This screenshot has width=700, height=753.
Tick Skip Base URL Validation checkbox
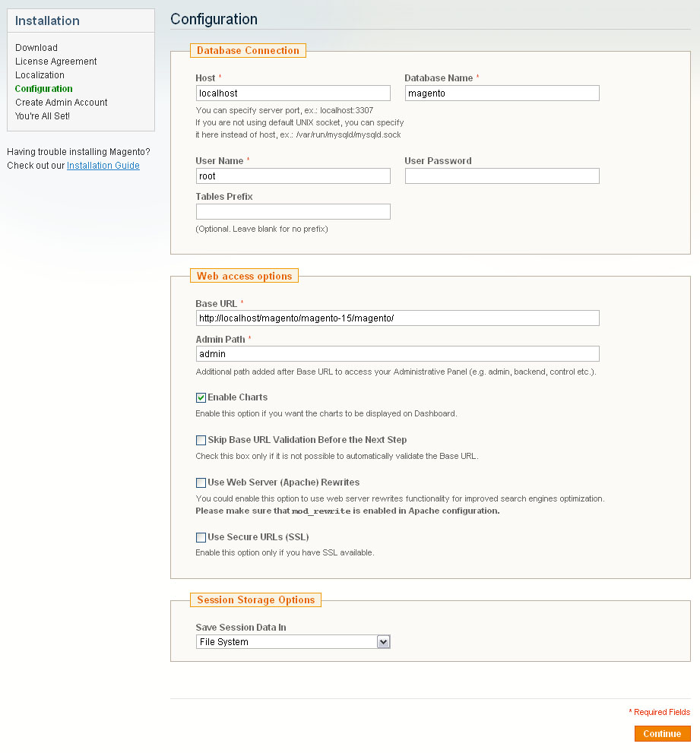201,441
